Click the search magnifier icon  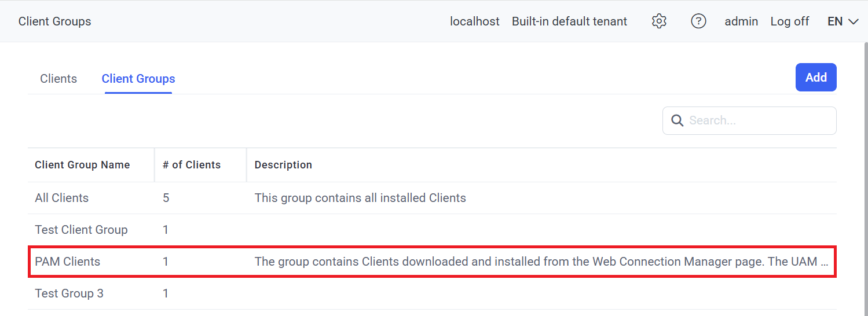tap(677, 120)
